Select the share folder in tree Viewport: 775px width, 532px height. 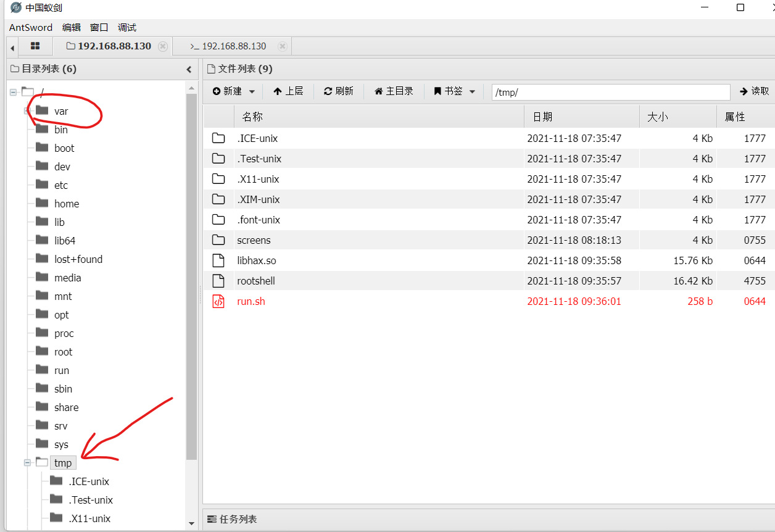tap(67, 407)
